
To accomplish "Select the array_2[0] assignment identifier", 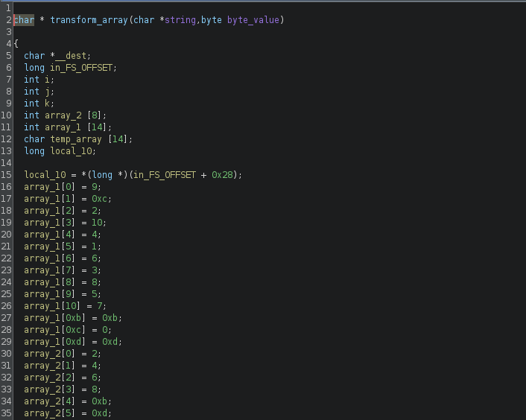I will coord(49,354).
